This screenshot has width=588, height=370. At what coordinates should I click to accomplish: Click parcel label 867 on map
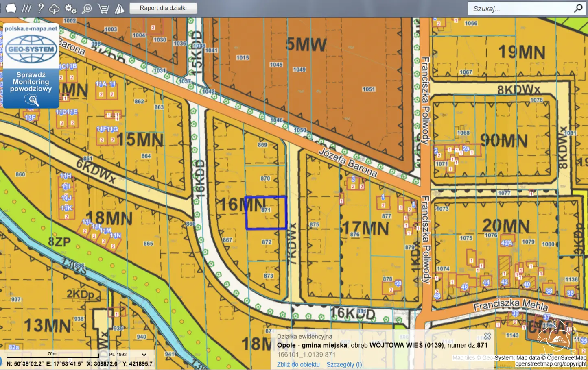227,240
